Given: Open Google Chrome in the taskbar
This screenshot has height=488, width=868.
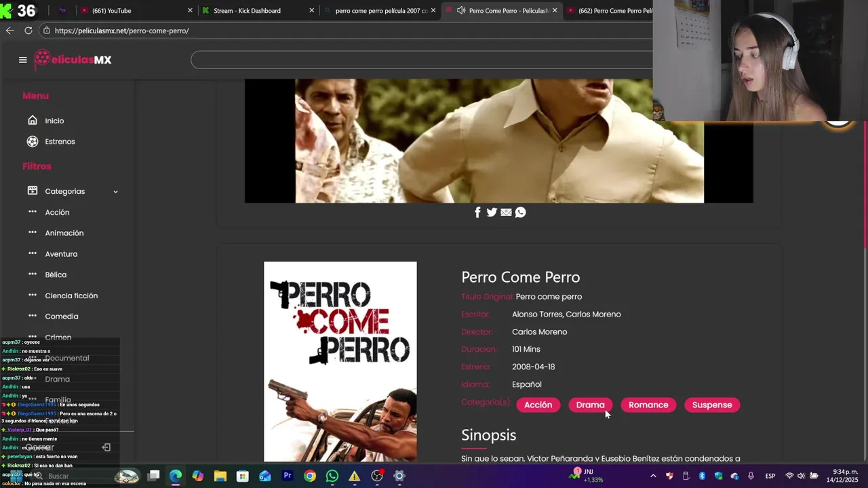Looking at the screenshot, I should tap(310, 476).
